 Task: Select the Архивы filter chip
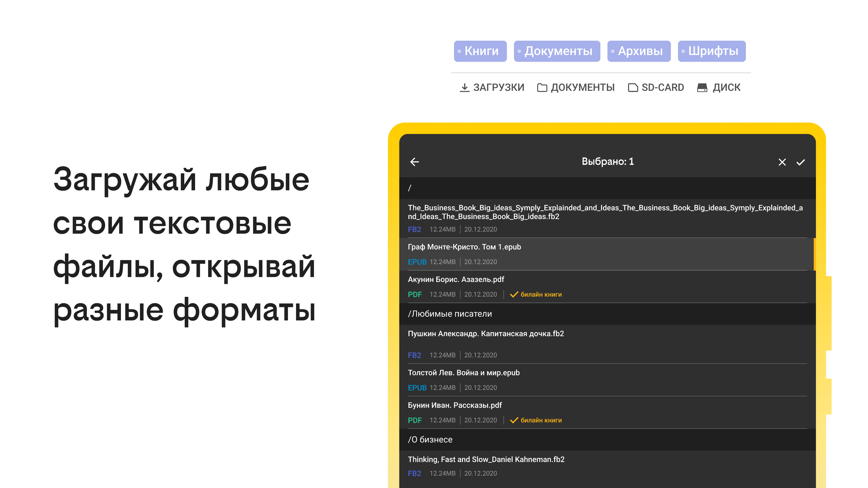coord(639,51)
